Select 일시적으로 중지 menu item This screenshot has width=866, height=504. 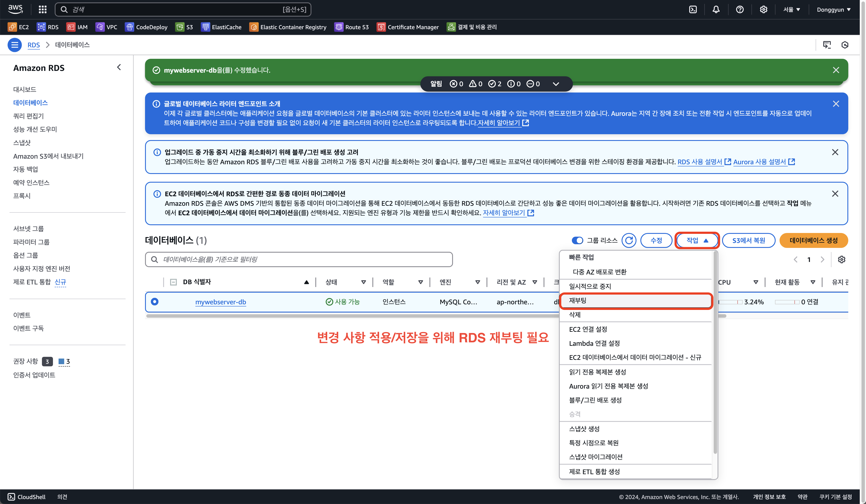[636, 286]
